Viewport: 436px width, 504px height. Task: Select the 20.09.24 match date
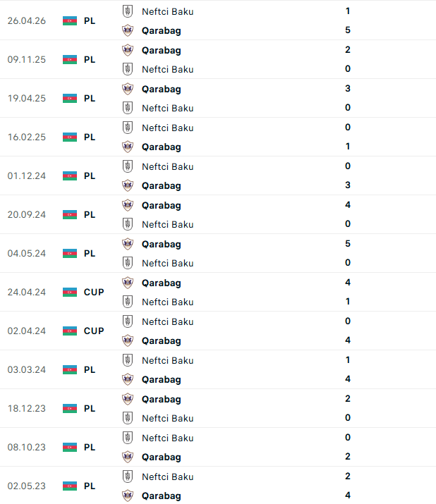(26, 214)
